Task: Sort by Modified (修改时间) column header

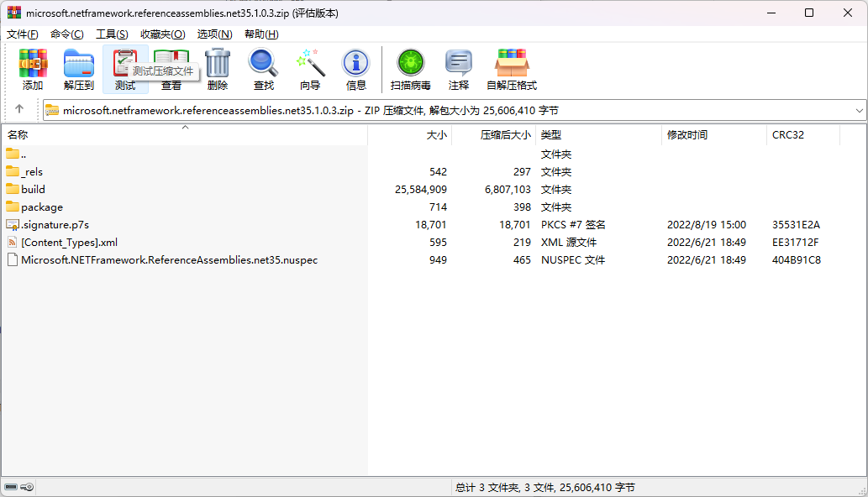Action: [x=714, y=135]
